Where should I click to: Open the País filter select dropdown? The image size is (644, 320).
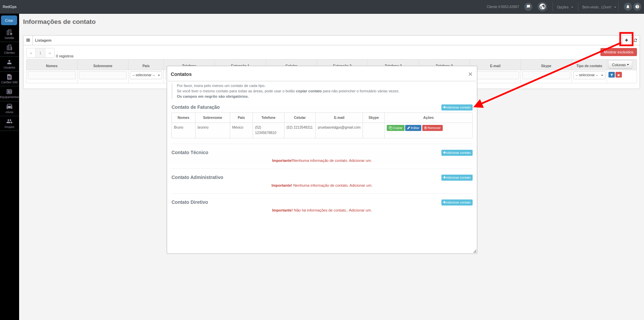[146, 75]
